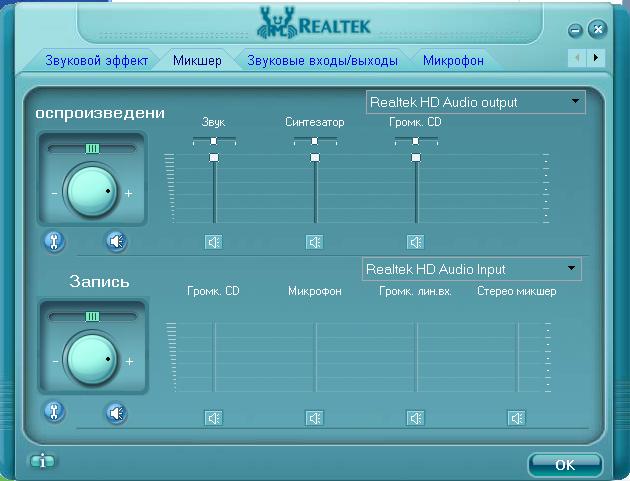Mute the Громк. CD playback channel
Screen dimensions: 630x481
pos(416,241)
